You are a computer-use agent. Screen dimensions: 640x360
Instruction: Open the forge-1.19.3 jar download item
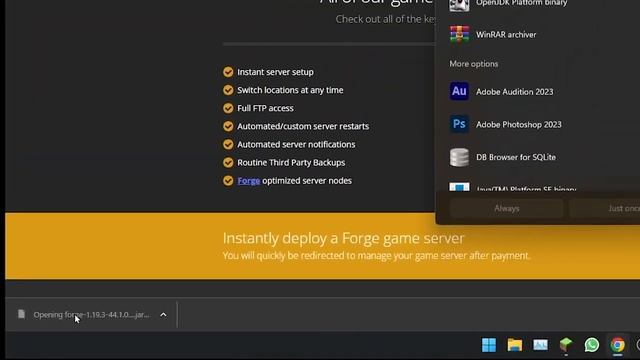[91, 315]
